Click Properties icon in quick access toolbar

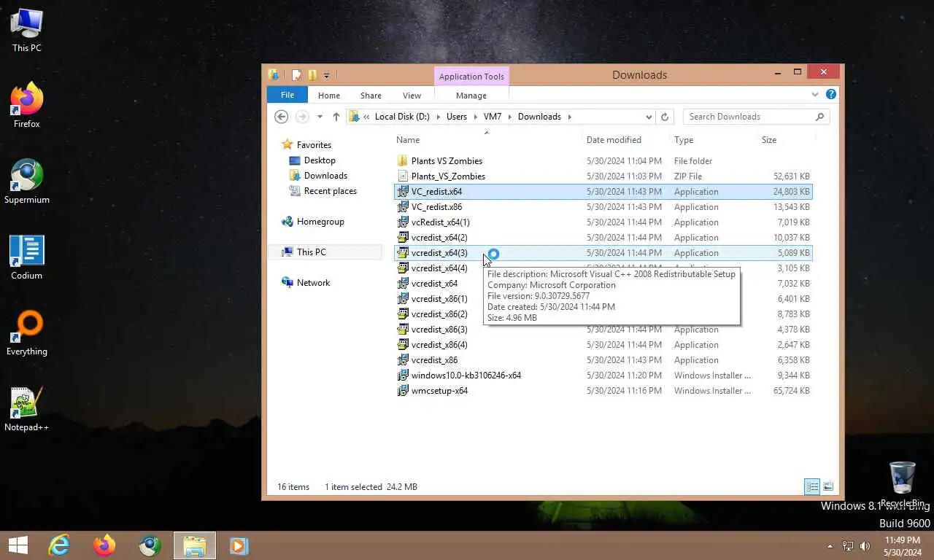[296, 74]
